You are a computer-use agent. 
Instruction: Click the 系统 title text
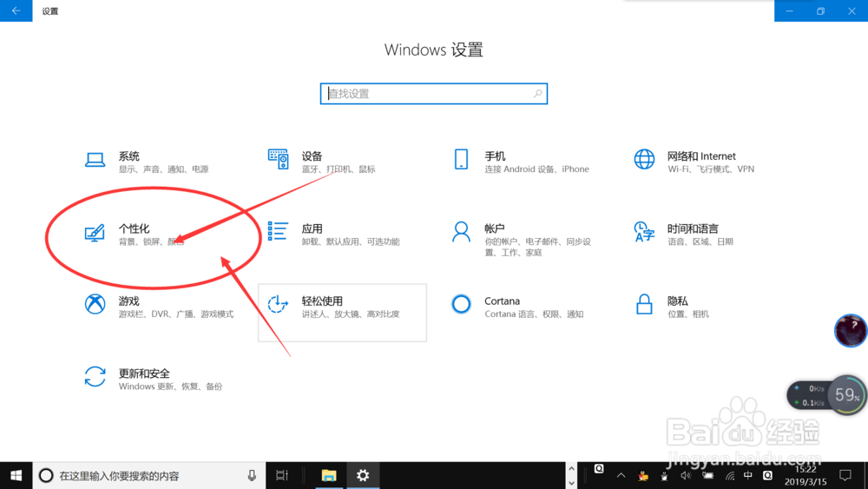(x=129, y=156)
